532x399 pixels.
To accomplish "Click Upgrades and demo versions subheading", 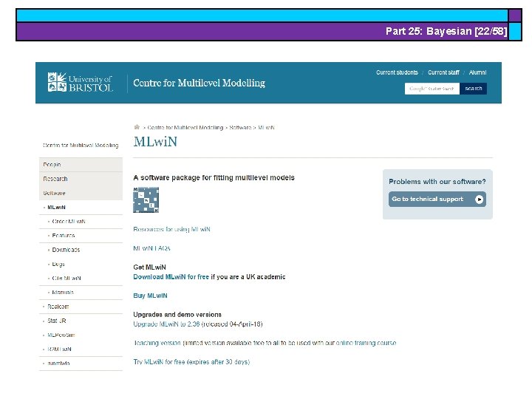I will click(177, 315).
